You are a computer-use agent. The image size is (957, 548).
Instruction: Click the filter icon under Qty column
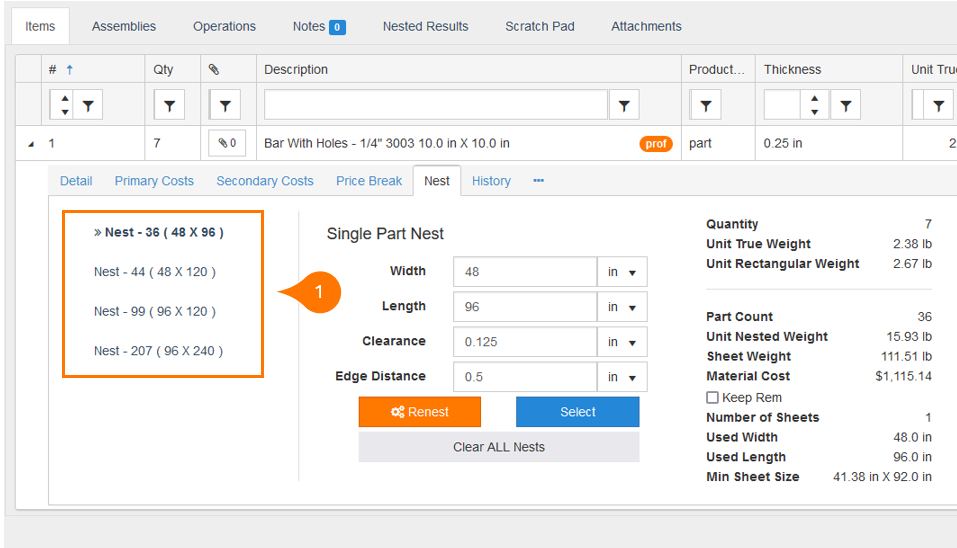(x=169, y=105)
